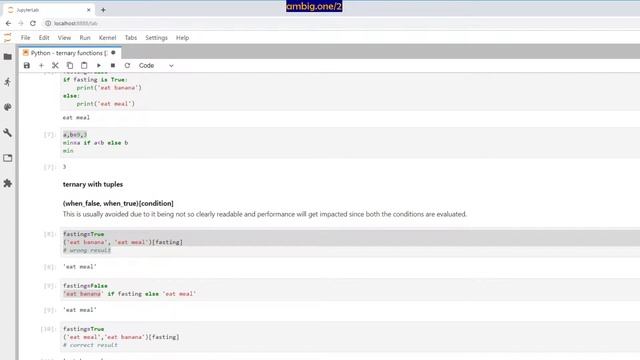
Task: Click code cell 9 with fasting=False
Action: 350,290
